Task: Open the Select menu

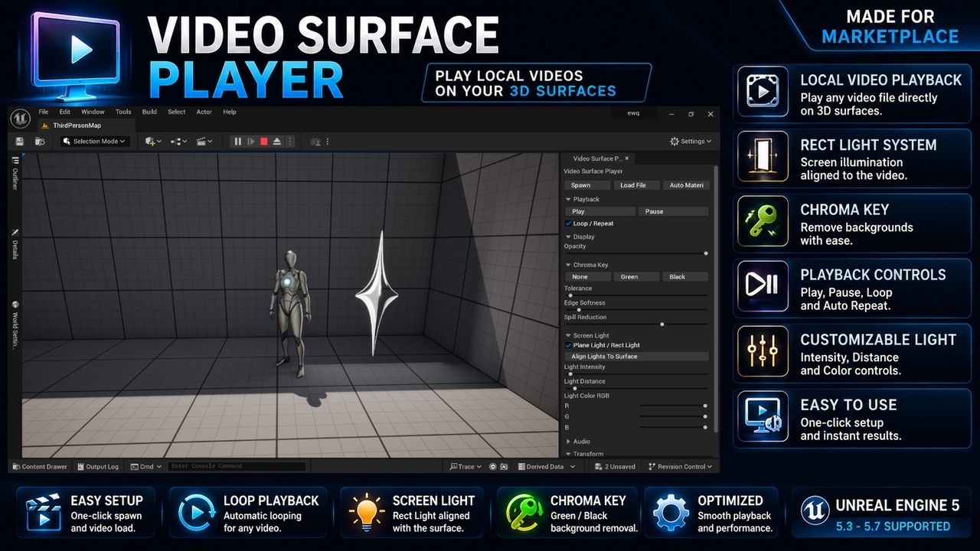Action: tap(177, 112)
